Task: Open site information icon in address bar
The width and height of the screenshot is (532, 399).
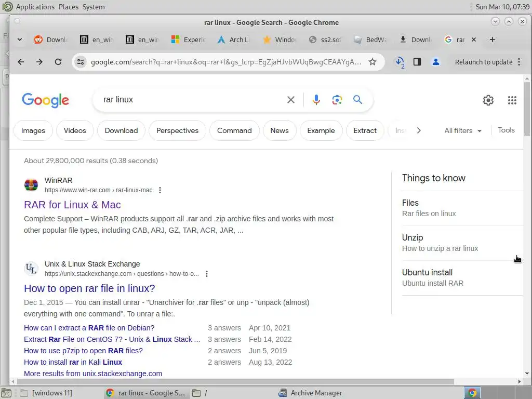Action: 81,62
